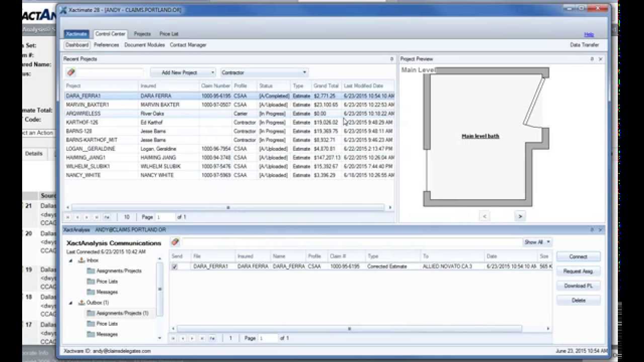
Task: Sort by Status column header
Action: (274, 86)
